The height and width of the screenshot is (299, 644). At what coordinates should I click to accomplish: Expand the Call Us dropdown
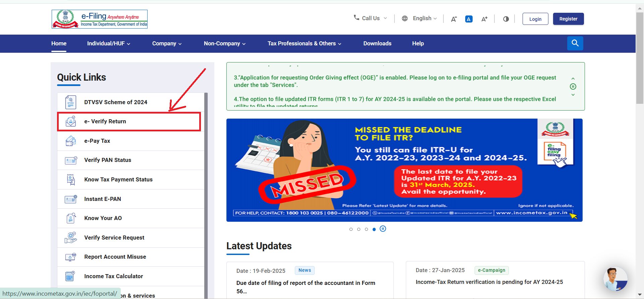pos(371,18)
